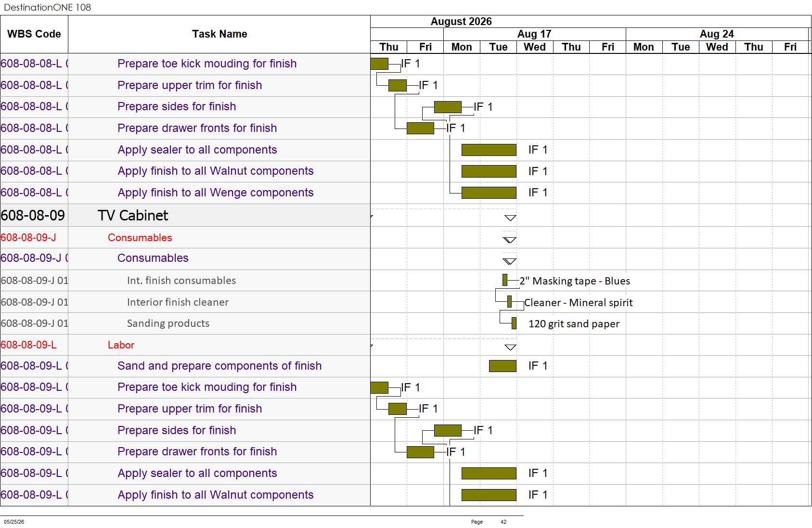Select Sand and prepare components of finish
Screen dimensions: 812x528
coord(219,366)
